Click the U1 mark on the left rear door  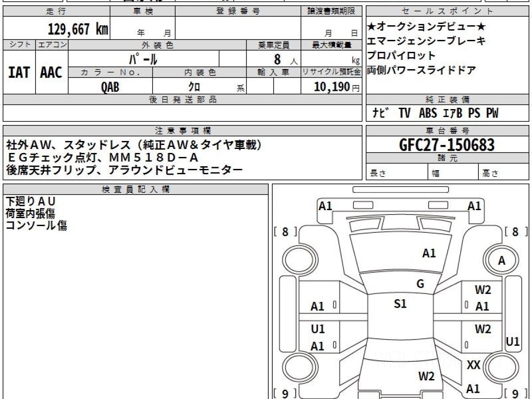[x=317, y=329]
